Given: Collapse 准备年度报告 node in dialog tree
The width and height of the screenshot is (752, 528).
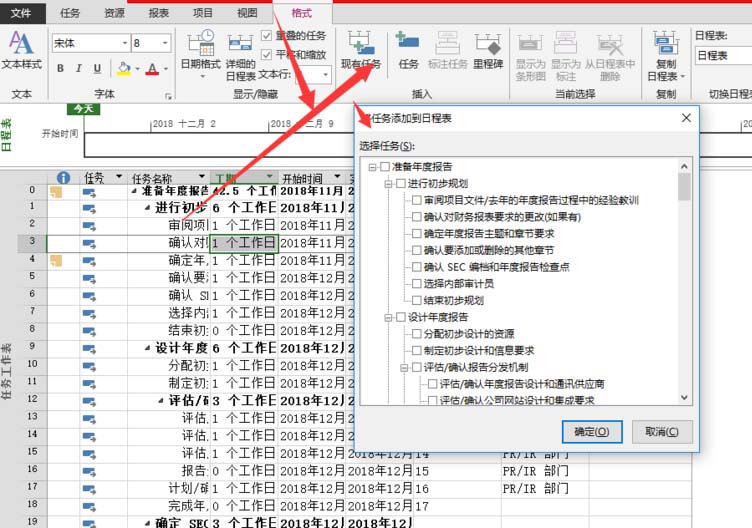Looking at the screenshot, I should coord(372,167).
